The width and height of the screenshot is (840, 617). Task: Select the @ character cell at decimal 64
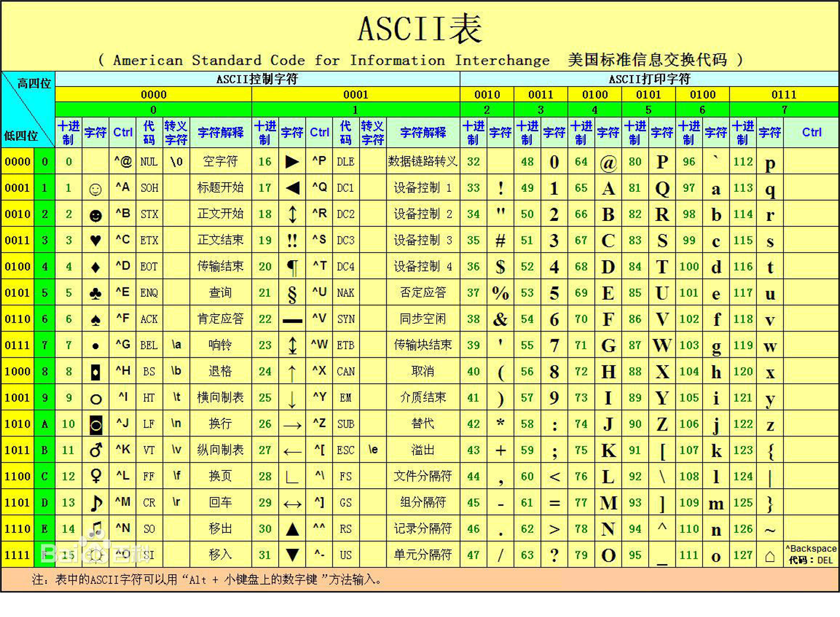pos(608,162)
